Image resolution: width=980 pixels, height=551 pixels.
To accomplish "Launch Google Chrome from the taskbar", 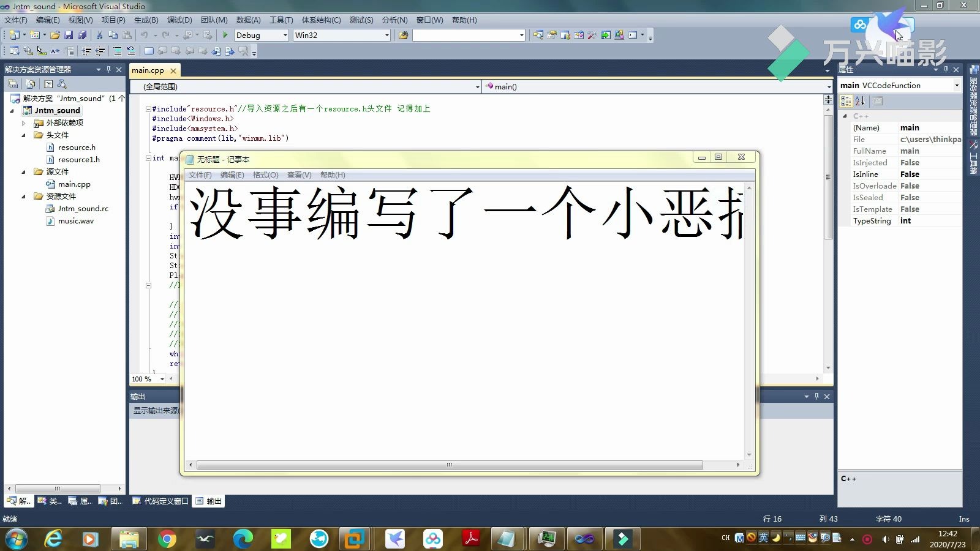I will [x=167, y=539].
